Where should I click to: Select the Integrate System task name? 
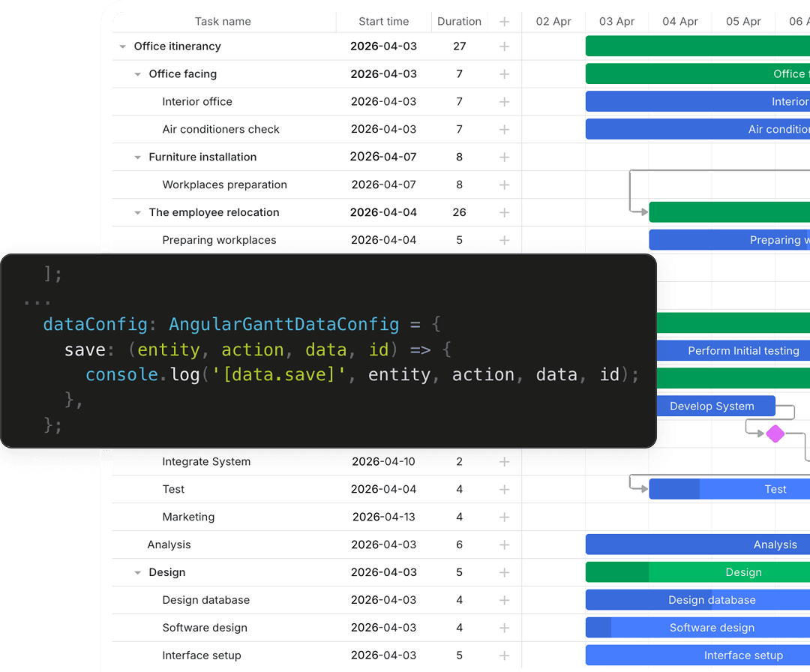pyautogui.click(x=206, y=462)
